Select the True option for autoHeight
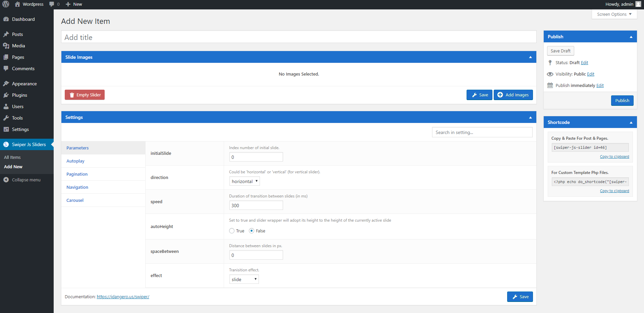 click(x=232, y=231)
